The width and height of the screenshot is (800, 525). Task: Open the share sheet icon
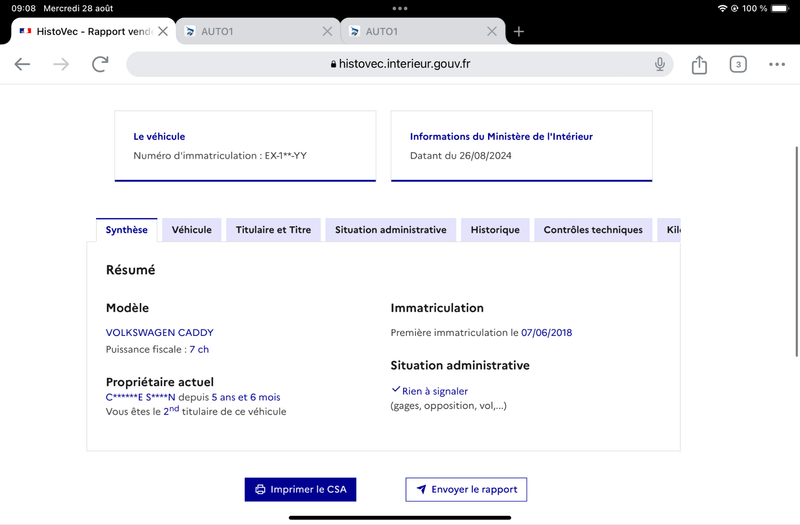(699, 64)
